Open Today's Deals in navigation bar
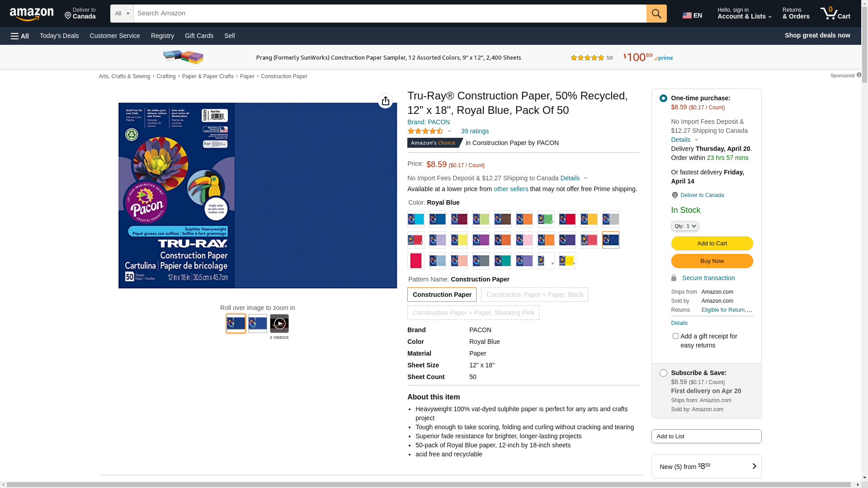The width and height of the screenshot is (868, 488). pyautogui.click(x=59, y=36)
